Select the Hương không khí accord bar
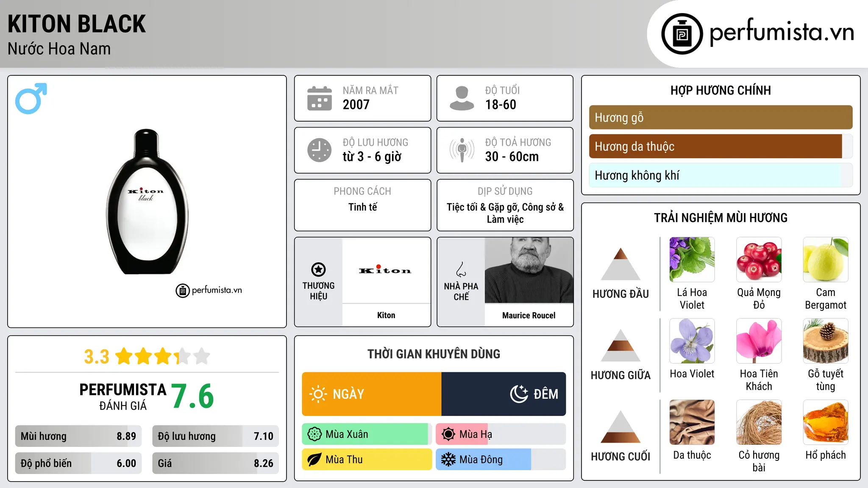 [721, 175]
